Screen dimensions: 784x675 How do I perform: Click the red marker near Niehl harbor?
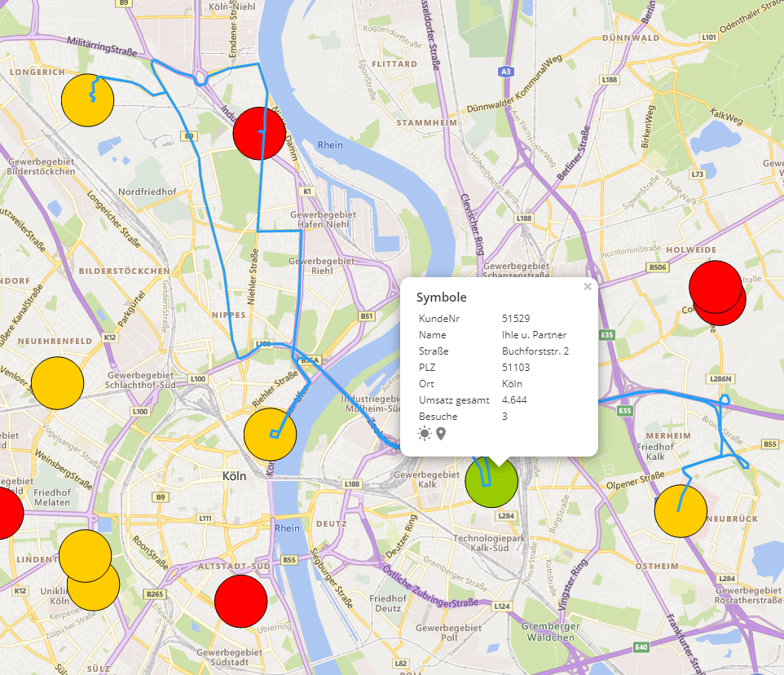pos(259,133)
